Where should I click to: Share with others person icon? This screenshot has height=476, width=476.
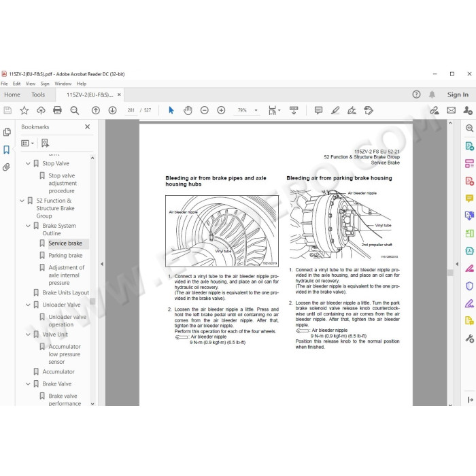pyautogui.click(x=468, y=110)
